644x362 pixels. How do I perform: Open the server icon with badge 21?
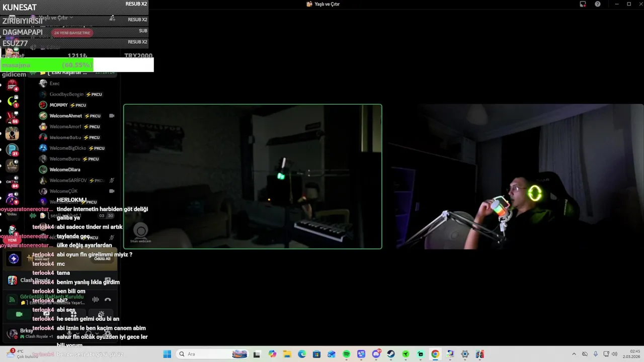(x=12, y=149)
